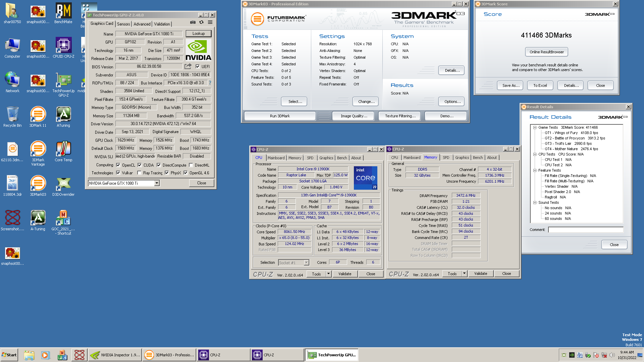Image resolution: width=644 pixels, height=362 pixels.
Task: Open the GPU selection dropdown in GPU-Z
Action: click(x=157, y=183)
